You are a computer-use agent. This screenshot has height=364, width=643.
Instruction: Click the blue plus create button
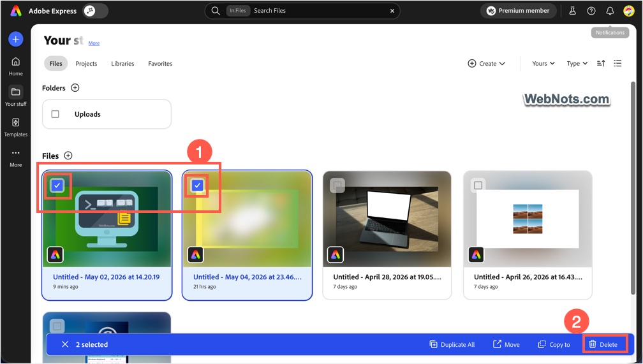tap(15, 40)
